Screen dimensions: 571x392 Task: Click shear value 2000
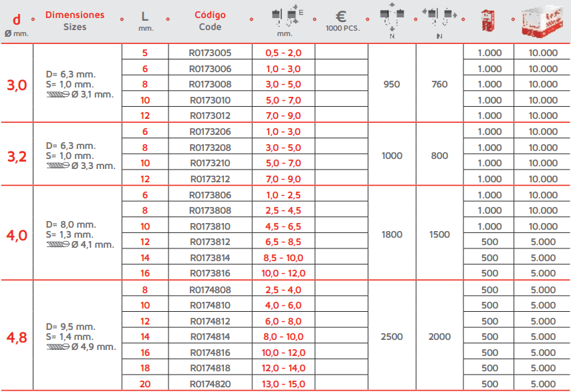(439, 337)
